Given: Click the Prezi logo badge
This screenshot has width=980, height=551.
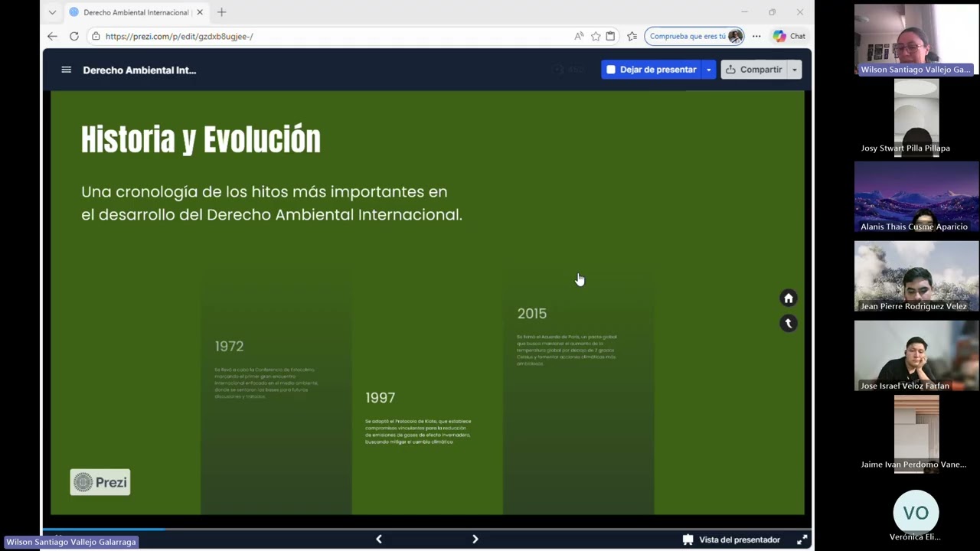Looking at the screenshot, I should (100, 482).
